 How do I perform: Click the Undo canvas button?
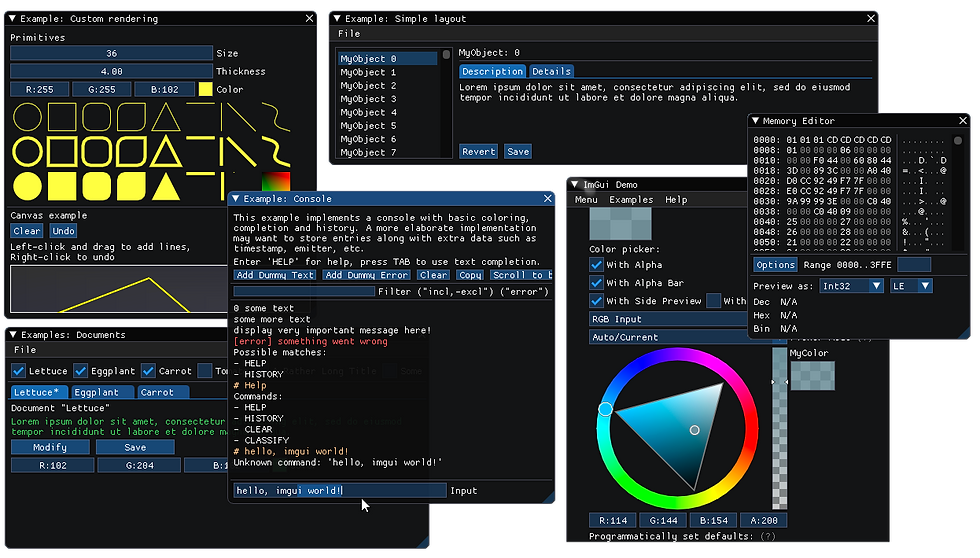[63, 231]
